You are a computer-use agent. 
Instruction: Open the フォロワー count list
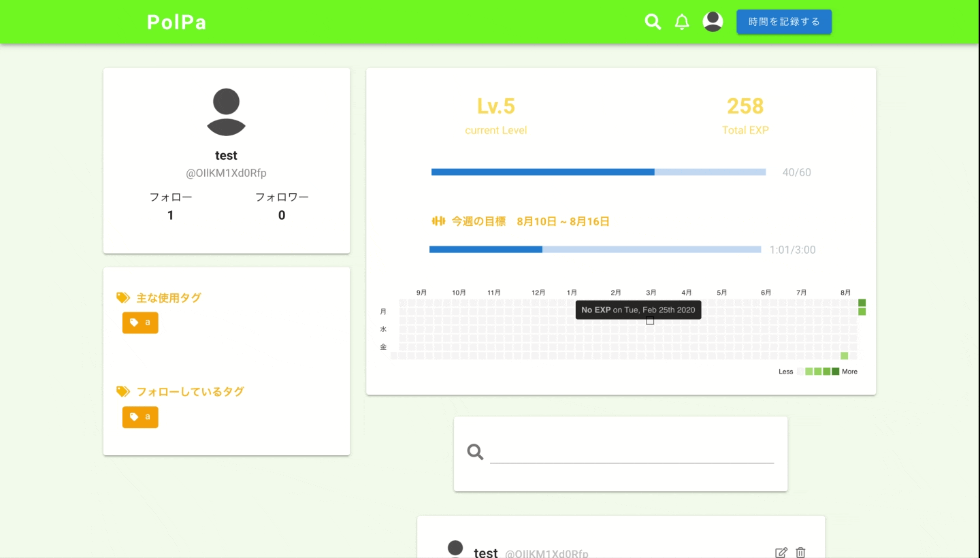pos(282,206)
